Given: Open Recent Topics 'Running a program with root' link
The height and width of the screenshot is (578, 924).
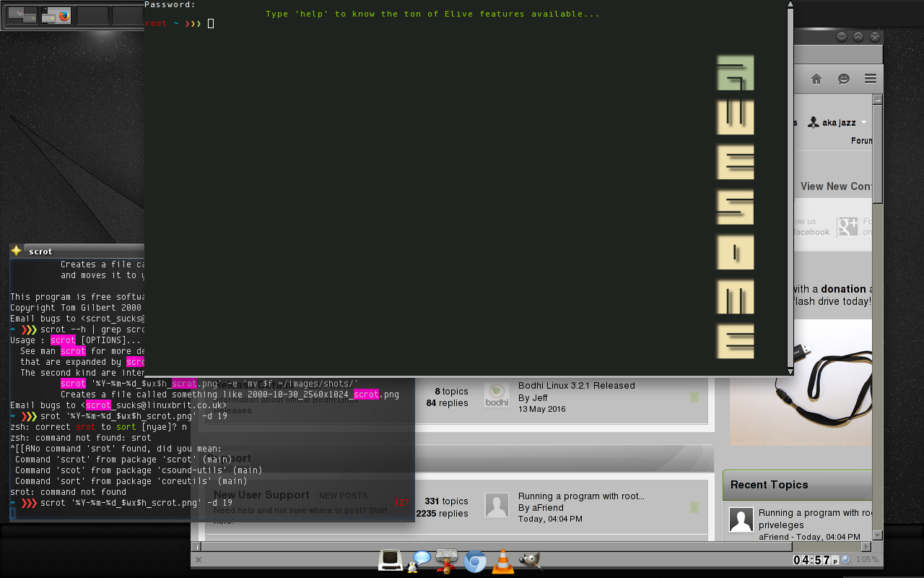Looking at the screenshot, I should tap(816, 519).
